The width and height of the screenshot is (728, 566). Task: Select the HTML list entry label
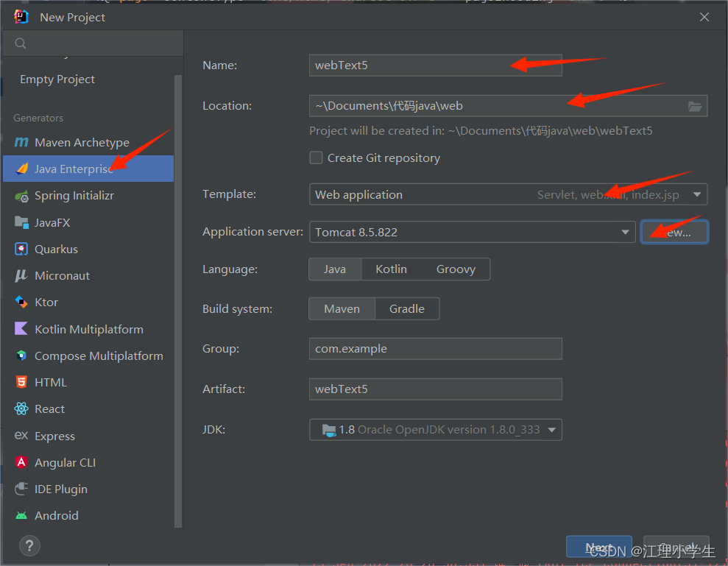pos(51,383)
